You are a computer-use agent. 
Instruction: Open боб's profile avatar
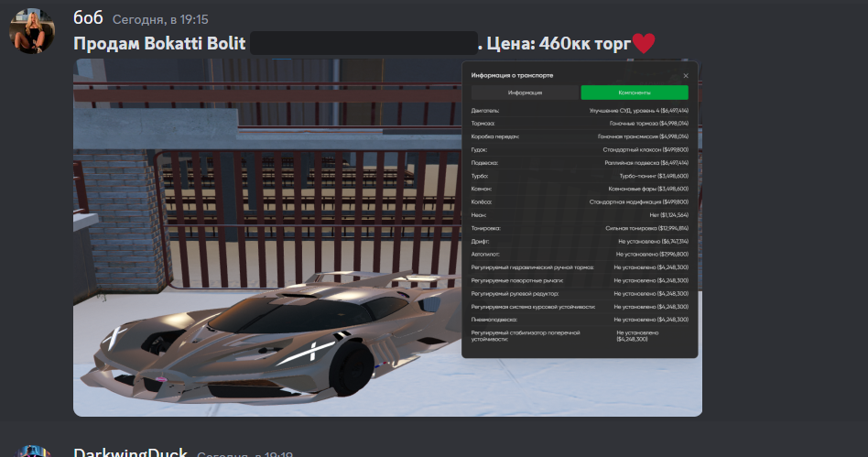(32, 31)
